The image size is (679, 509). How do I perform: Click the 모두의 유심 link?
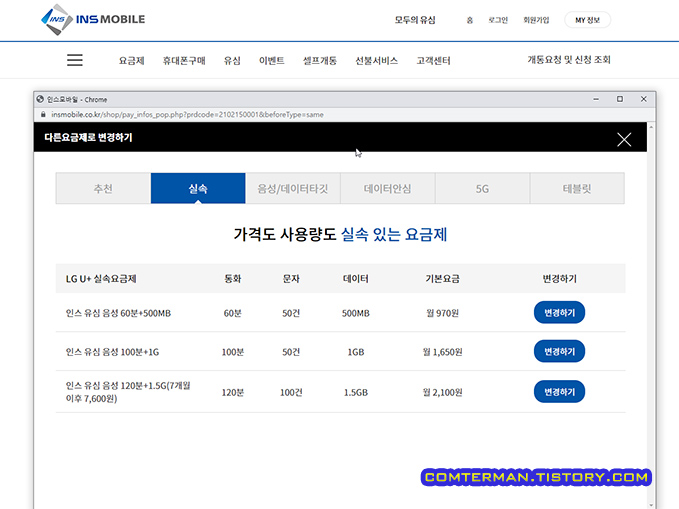tap(415, 20)
